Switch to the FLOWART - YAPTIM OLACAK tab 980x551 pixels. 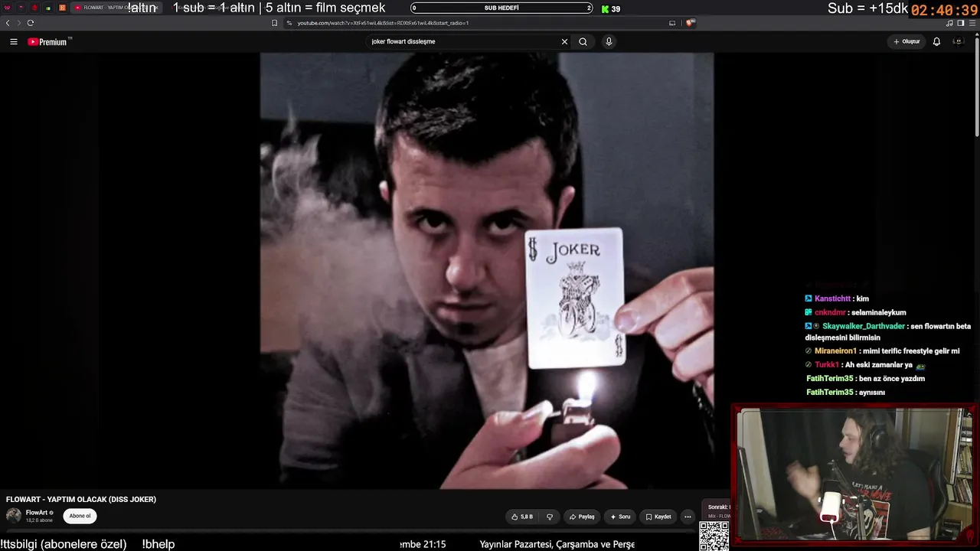tap(116, 8)
